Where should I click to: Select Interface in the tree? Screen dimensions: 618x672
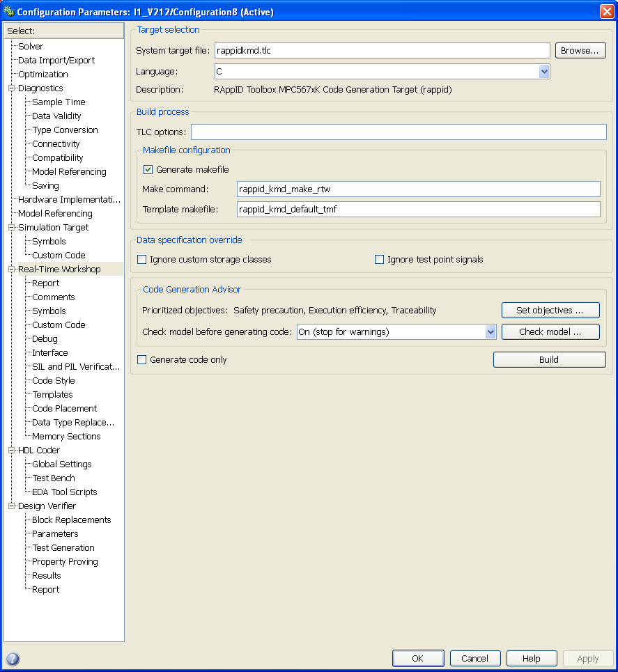[x=49, y=353]
